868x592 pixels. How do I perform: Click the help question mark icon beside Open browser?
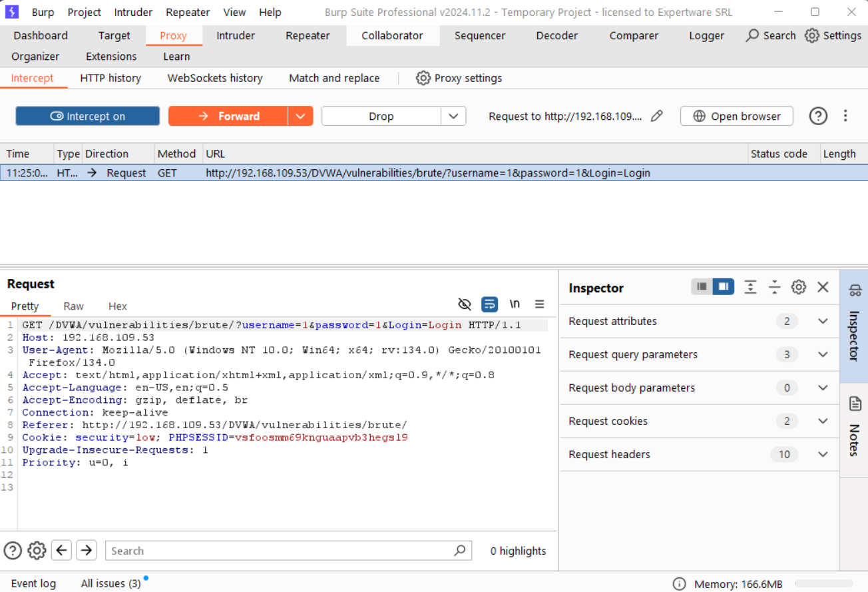click(x=818, y=116)
